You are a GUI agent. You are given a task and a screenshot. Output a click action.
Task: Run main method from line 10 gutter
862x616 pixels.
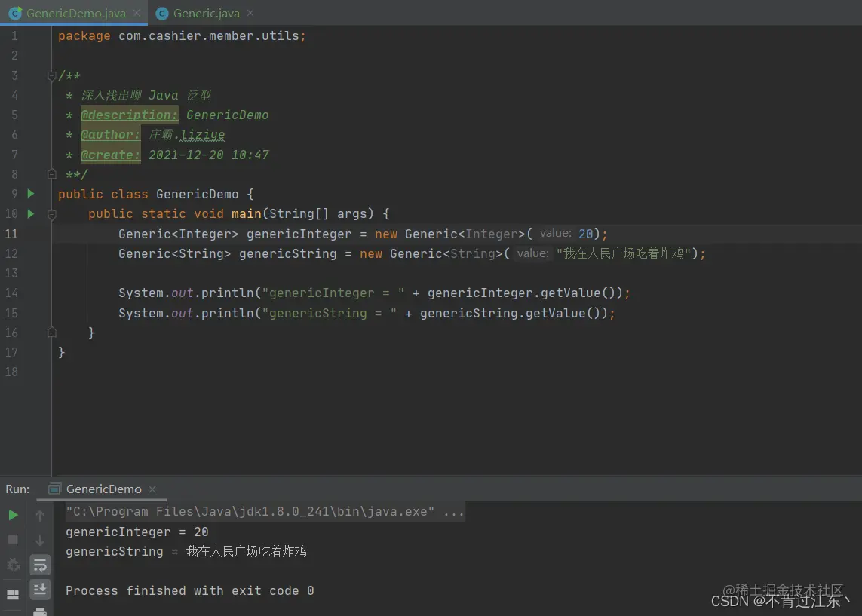click(31, 213)
